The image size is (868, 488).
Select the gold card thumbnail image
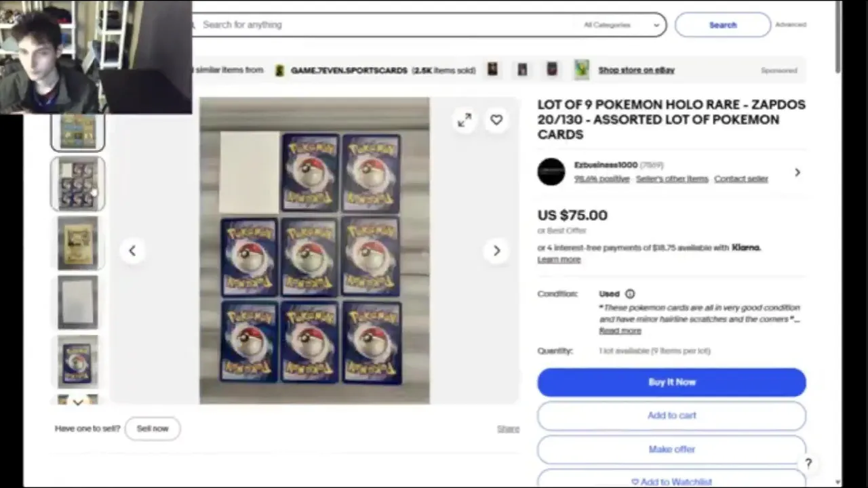(x=77, y=243)
